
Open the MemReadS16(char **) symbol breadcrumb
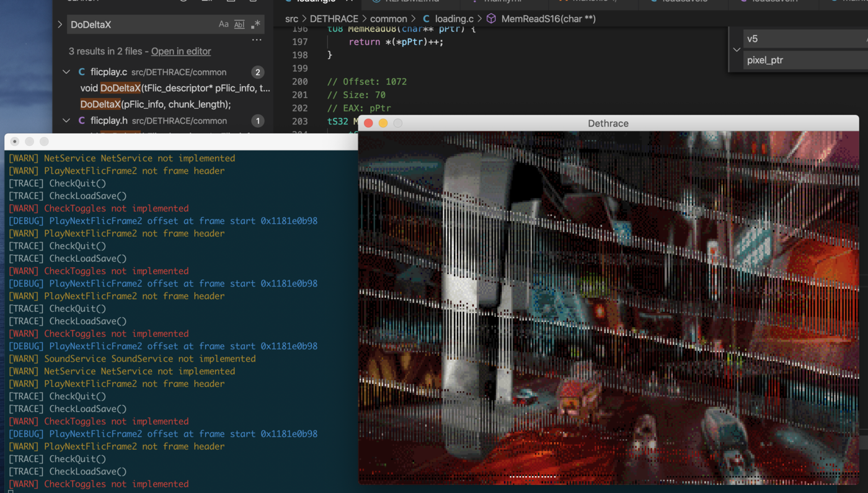point(549,19)
